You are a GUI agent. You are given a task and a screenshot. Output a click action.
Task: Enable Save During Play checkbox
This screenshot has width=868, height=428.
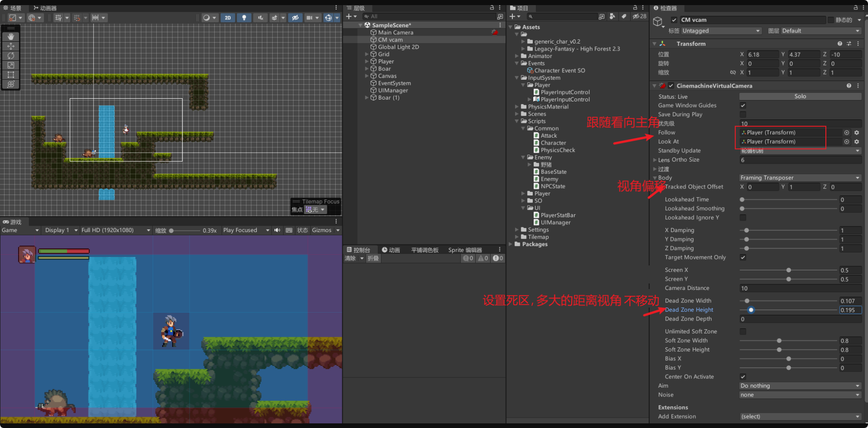pyautogui.click(x=743, y=114)
